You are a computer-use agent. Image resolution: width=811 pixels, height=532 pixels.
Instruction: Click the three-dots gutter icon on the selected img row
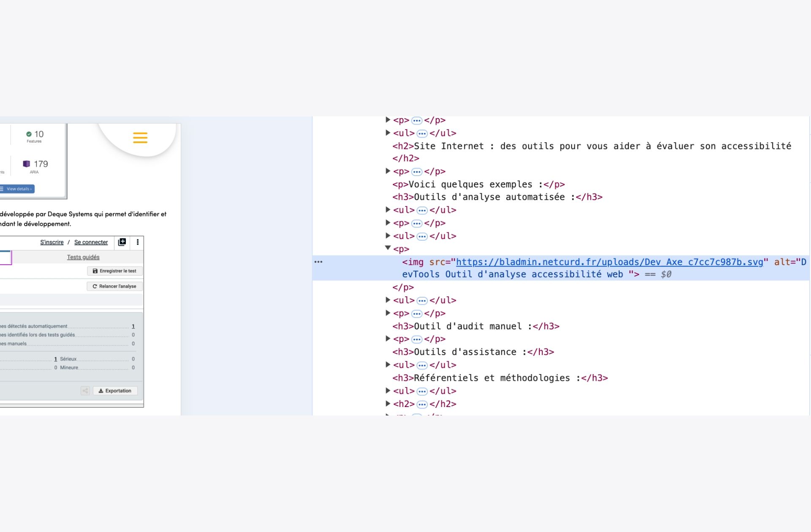tap(318, 262)
